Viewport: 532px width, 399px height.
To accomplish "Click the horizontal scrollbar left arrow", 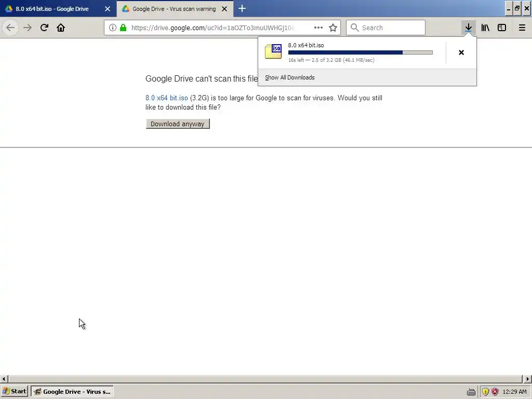I will point(4,379).
